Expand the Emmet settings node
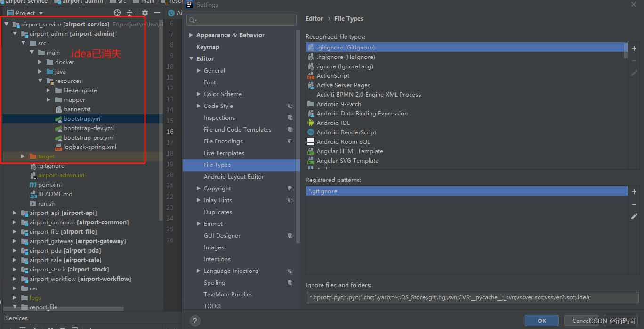The width and height of the screenshot is (644, 329). [199, 224]
